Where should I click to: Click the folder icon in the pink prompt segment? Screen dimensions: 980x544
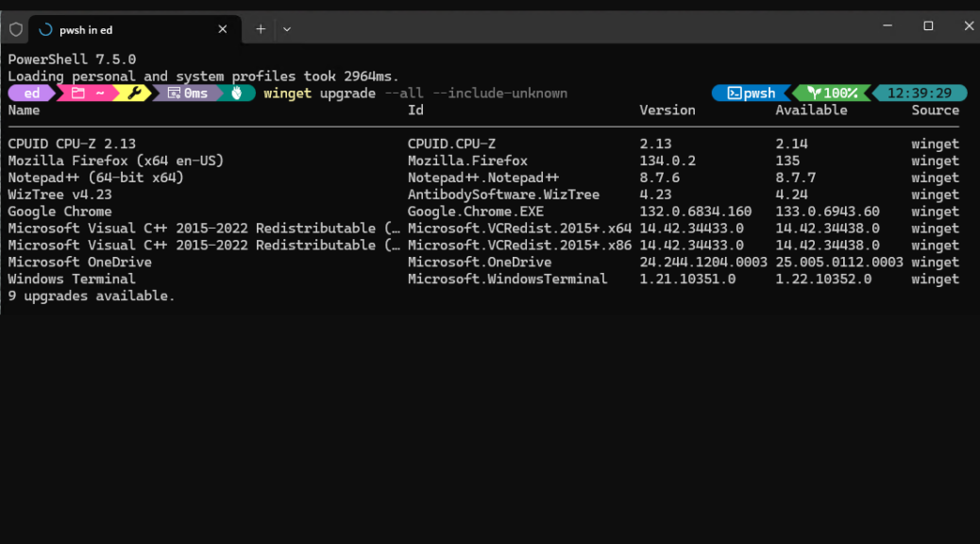(x=78, y=93)
